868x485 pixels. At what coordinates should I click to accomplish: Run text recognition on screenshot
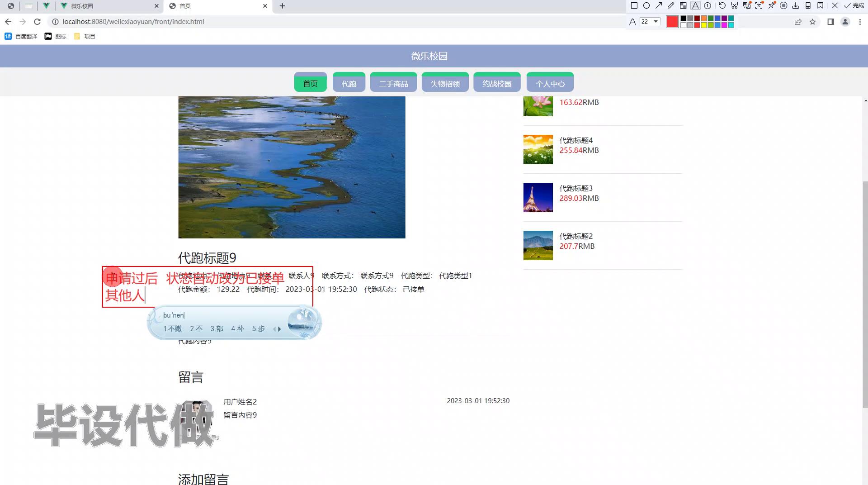click(x=759, y=5)
